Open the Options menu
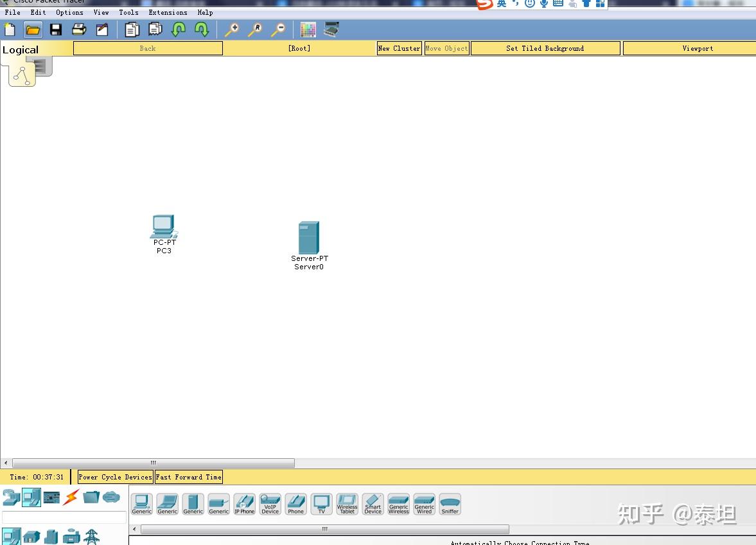The width and height of the screenshot is (756, 545). [69, 13]
